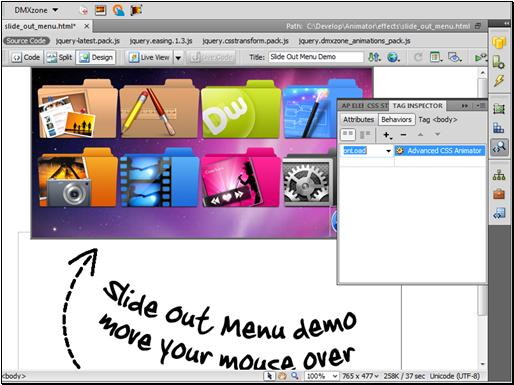Screen dimensions: 514x385
Task: Expand the collapsed panel dock arrows
Action: point(507,23)
